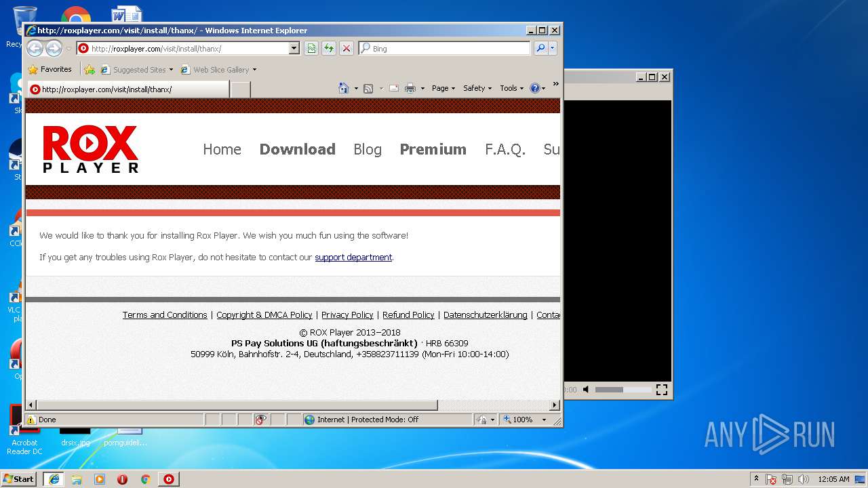The height and width of the screenshot is (488, 868).
Task: Click the InPrivate filtering status icon
Action: coord(260,420)
